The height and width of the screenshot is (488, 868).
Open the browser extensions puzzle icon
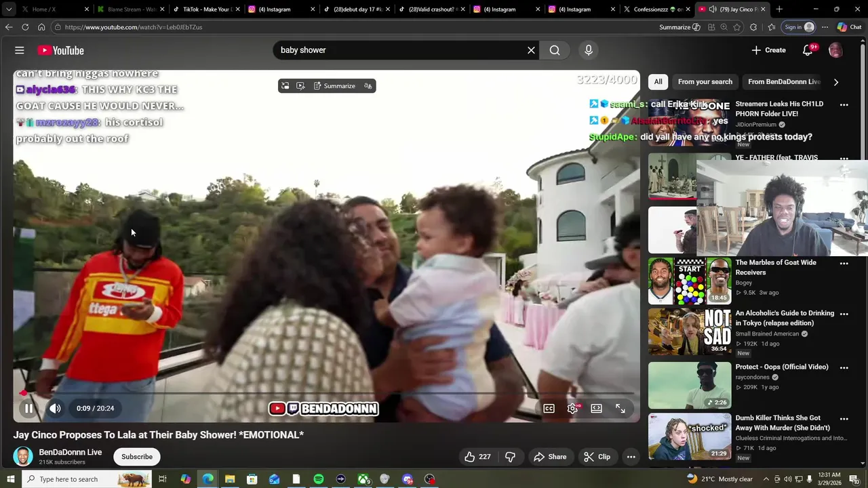[753, 27]
